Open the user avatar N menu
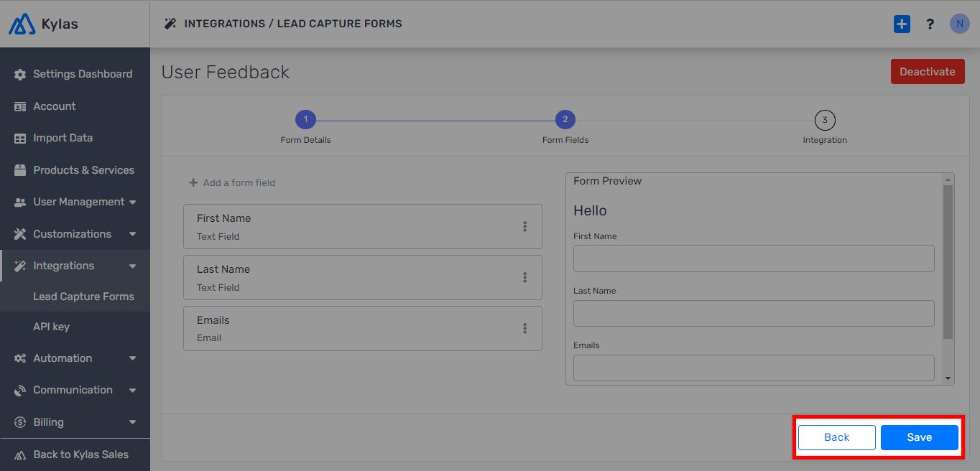 (960, 24)
